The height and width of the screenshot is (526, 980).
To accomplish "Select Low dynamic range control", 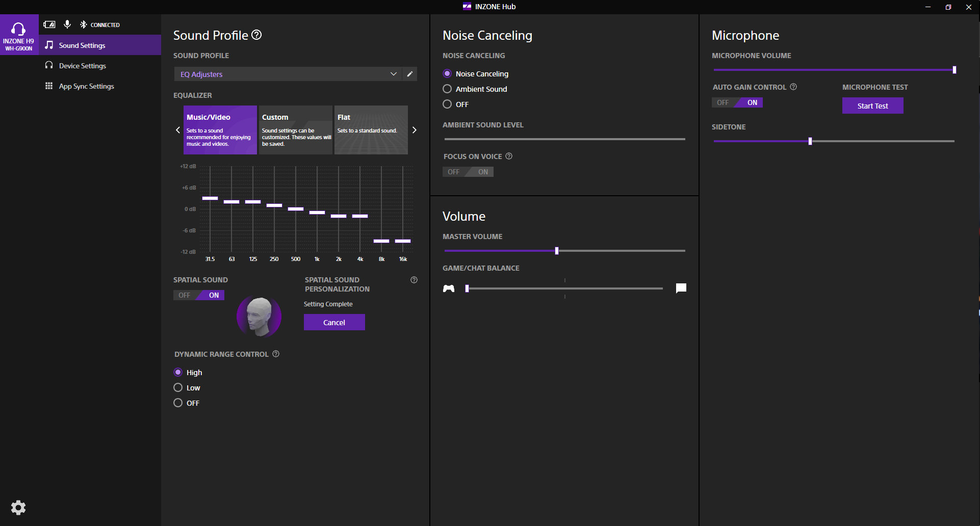I will [178, 387].
